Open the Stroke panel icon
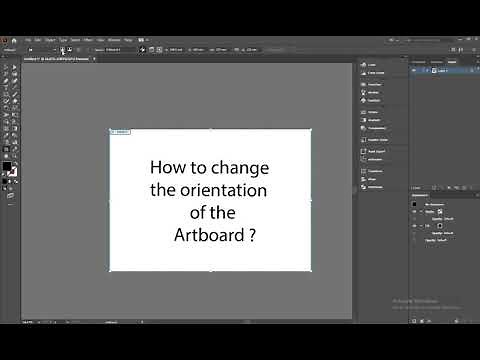The height and width of the screenshot is (360, 480). pos(364,112)
